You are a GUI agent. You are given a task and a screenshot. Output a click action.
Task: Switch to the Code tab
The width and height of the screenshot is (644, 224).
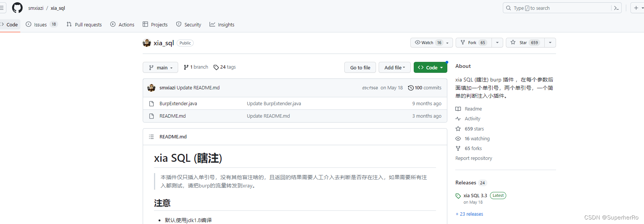10,25
